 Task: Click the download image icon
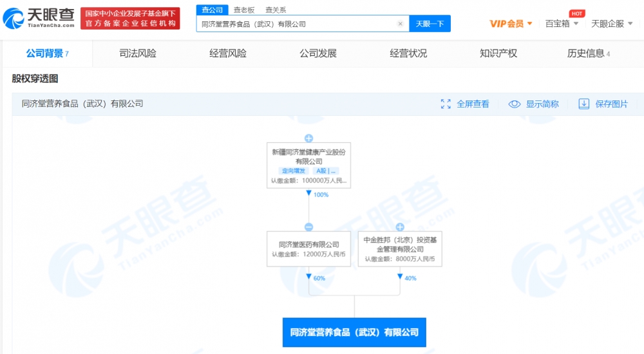pyautogui.click(x=583, y=104)
